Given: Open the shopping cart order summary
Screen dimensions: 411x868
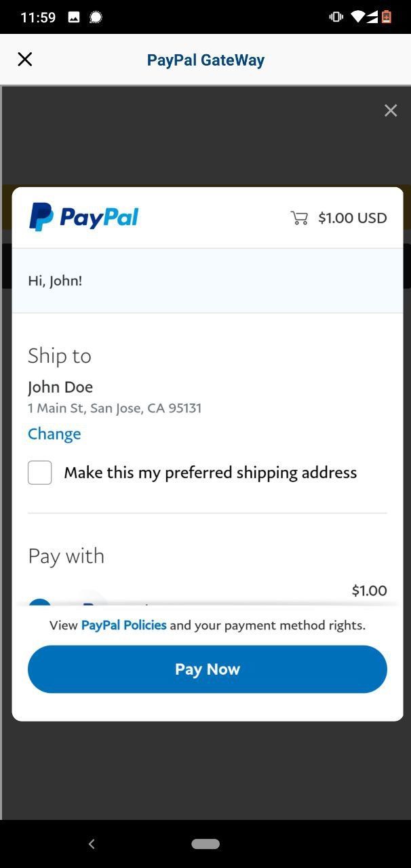Looking at the screenshot, I should [299, 218].
